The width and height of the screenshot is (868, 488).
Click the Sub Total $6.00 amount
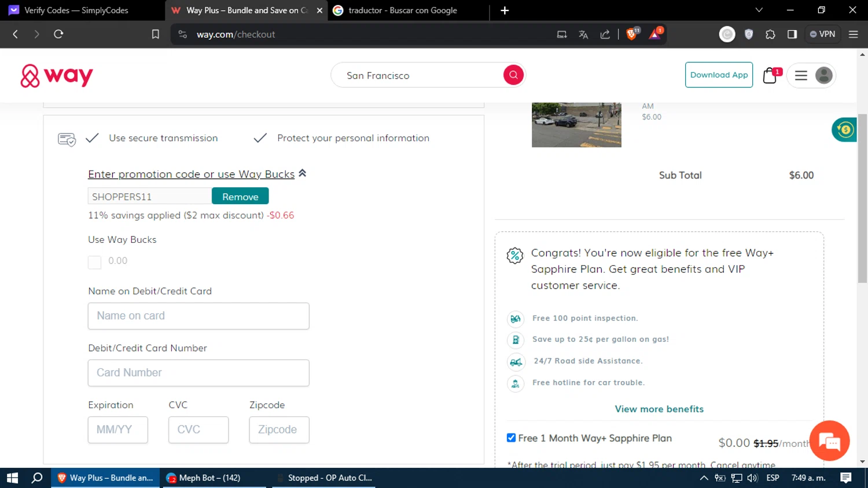(801, 175)
